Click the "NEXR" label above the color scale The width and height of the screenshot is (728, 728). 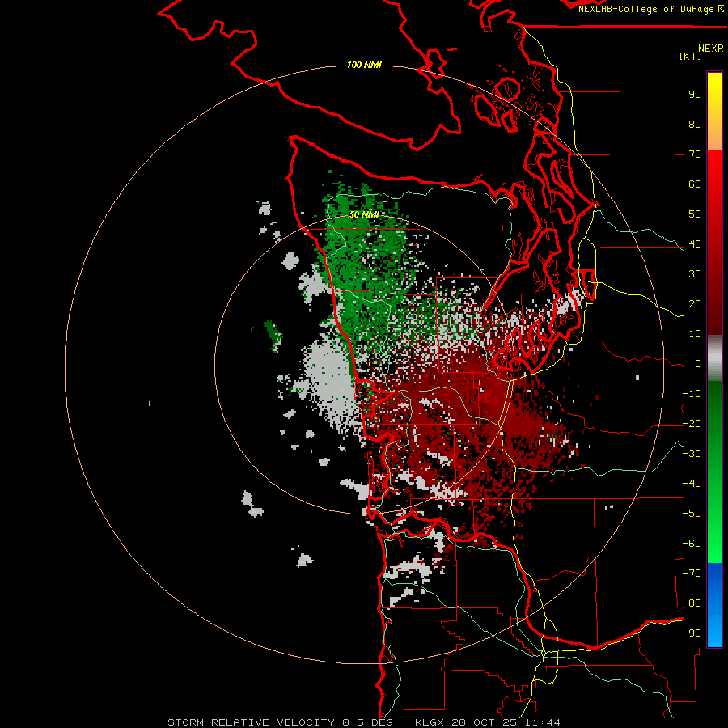[x=711, y=49]
